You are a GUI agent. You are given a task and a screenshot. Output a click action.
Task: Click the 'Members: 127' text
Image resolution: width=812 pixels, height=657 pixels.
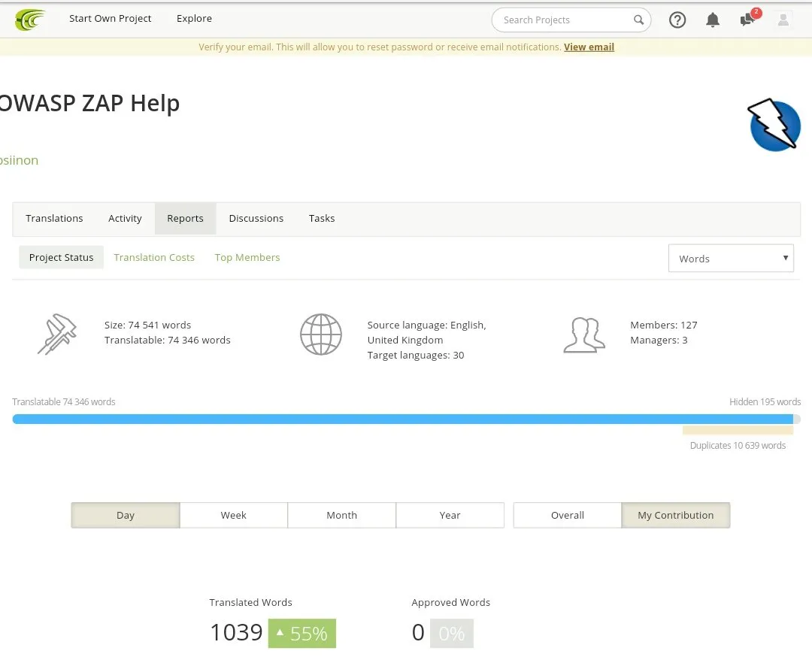pos(663,325)
